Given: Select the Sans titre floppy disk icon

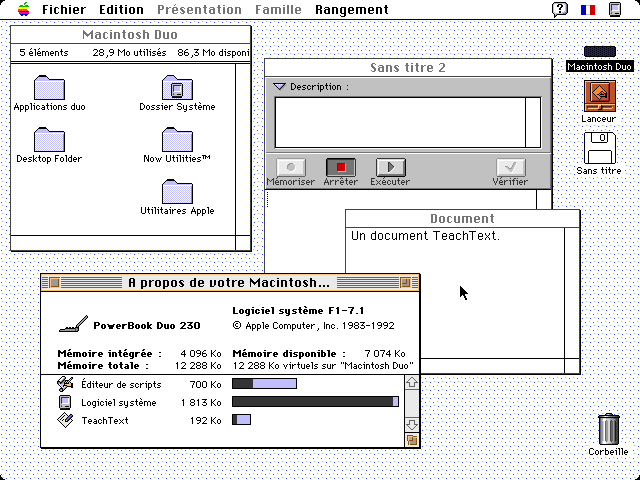Looking at the screenshot, I should pyautogui.click(x=600, y=148).
